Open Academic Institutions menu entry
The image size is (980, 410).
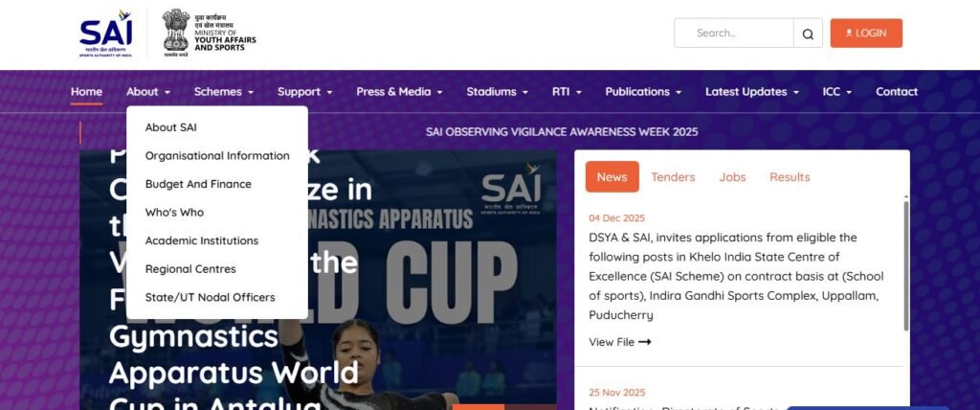tap(202, 240)
